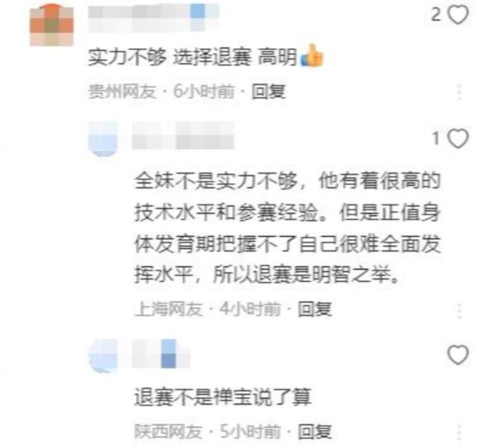Open the second commenter's blurred username

(x=183, y=136)
